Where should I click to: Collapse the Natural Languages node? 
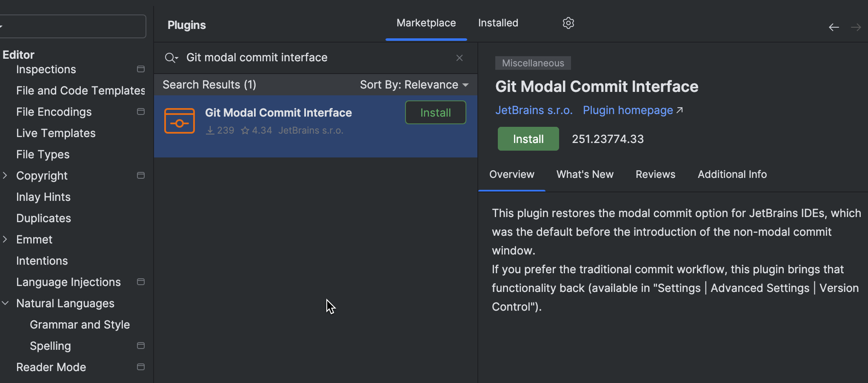pyautogui.click(x=5, y=303)
